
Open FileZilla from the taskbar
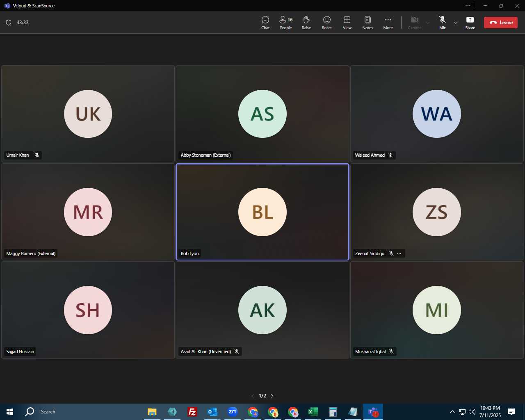point(192,412)
